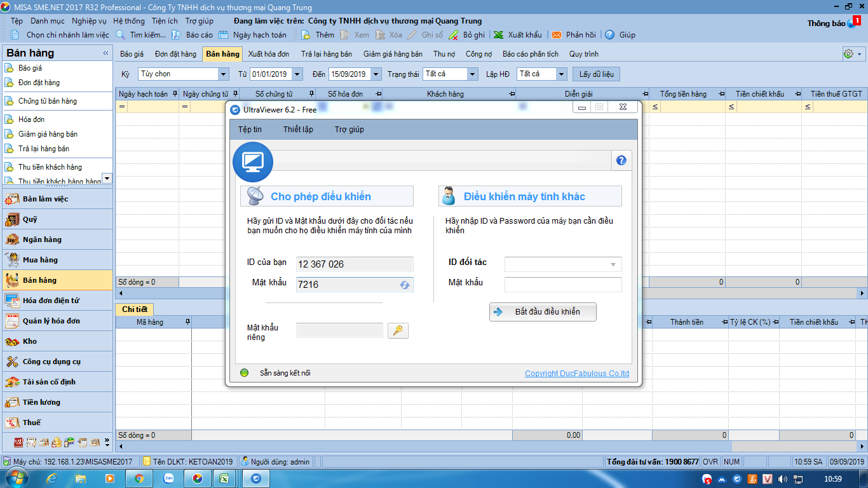Open the Báo cáo toolbar icon

pos(193,35)
